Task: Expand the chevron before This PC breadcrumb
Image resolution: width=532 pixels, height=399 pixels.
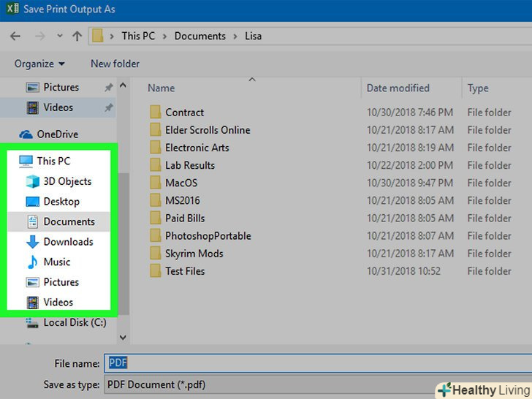Action: pos(112,37)
